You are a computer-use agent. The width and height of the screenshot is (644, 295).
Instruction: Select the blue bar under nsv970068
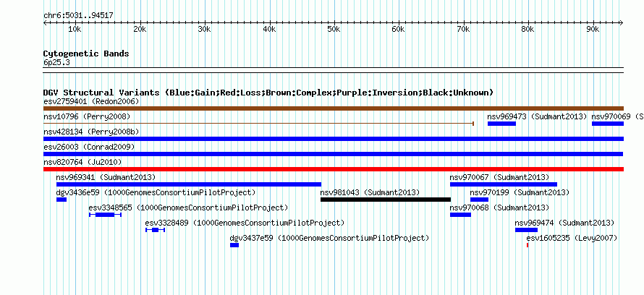tap(460, 215)
